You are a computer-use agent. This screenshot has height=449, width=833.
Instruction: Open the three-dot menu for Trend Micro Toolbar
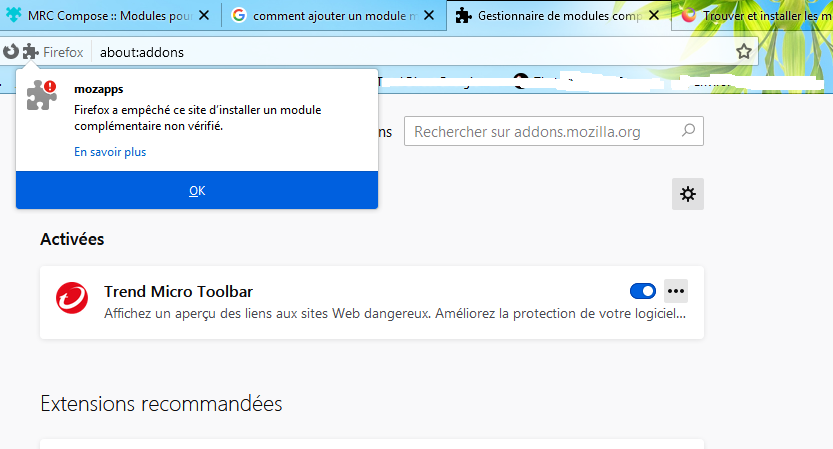coord(676,291)
